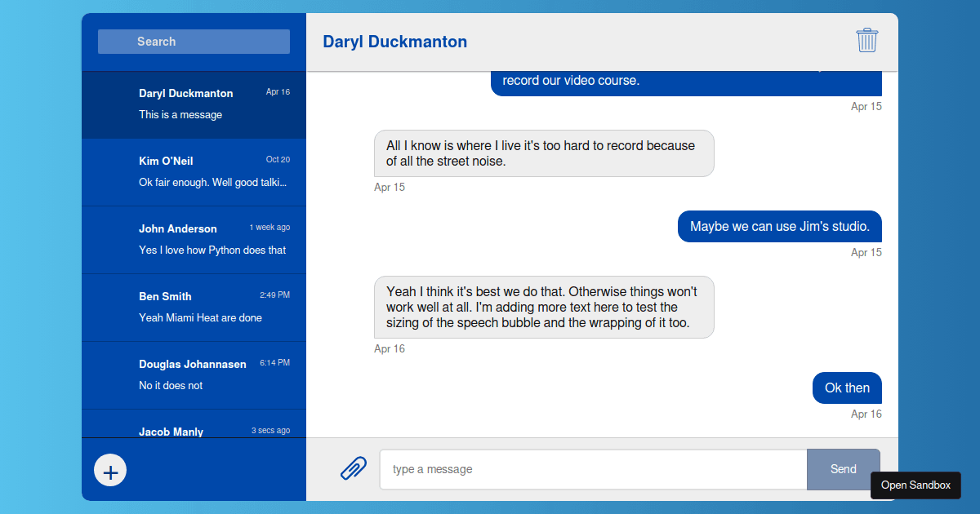
Task: Open Jacob Manly's conversation
Action: click(194, 431)
